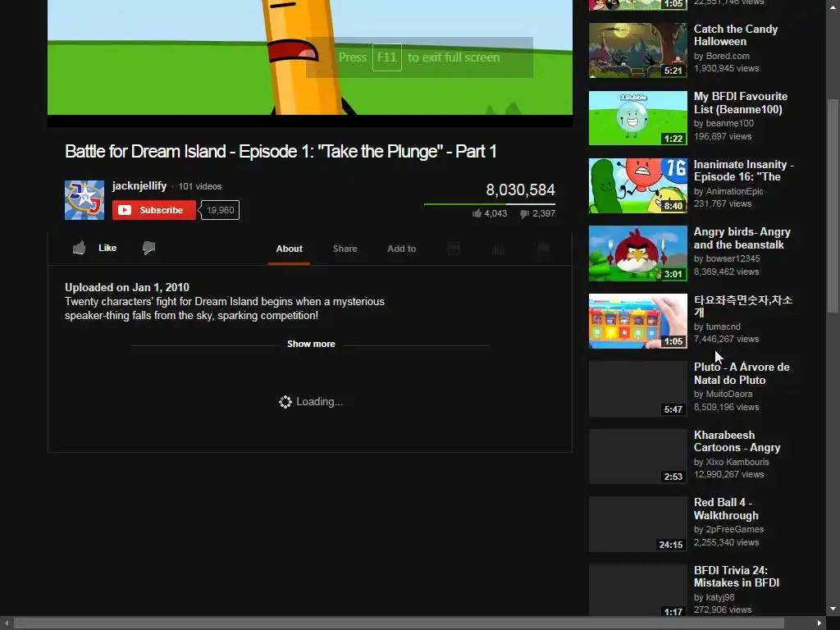840x630 pixels.
Task: Click the 1,930,945 views text
Action: (727, 69)
